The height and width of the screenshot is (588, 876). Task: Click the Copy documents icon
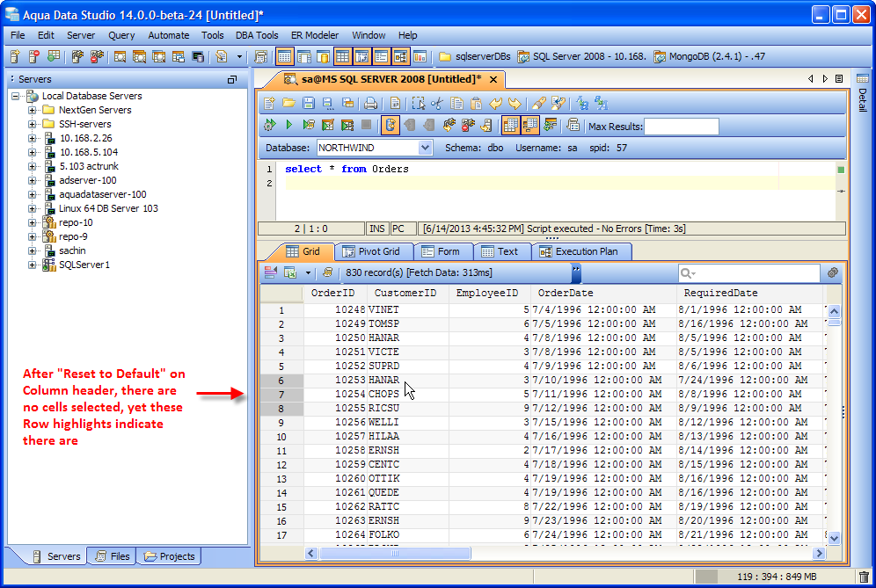[456, 104]
